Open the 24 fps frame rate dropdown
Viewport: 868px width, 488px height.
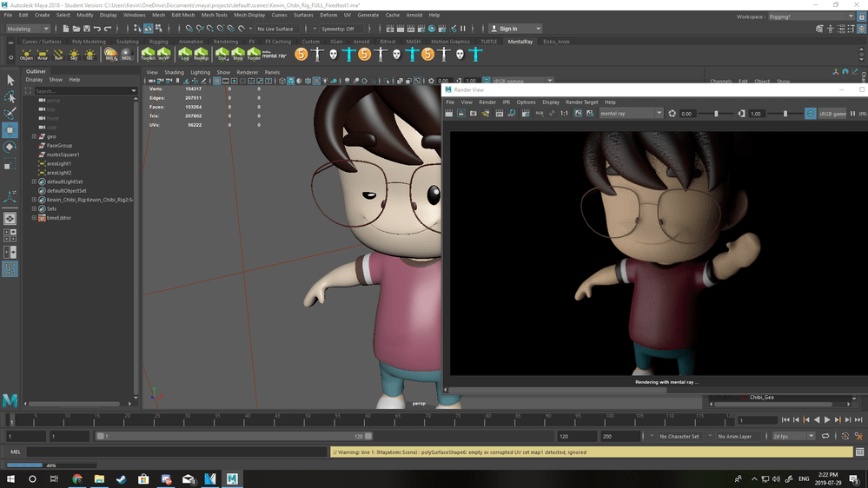tap(792, 436)
